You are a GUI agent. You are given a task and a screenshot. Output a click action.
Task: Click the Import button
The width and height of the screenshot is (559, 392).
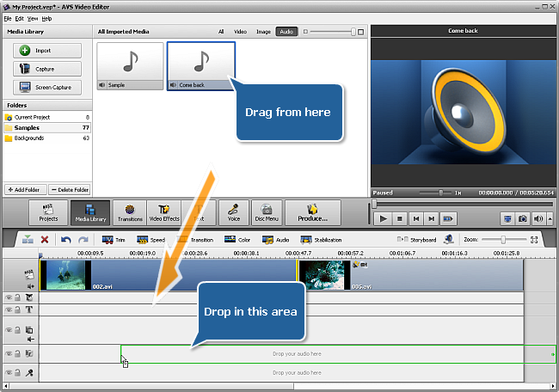(47, 51)
